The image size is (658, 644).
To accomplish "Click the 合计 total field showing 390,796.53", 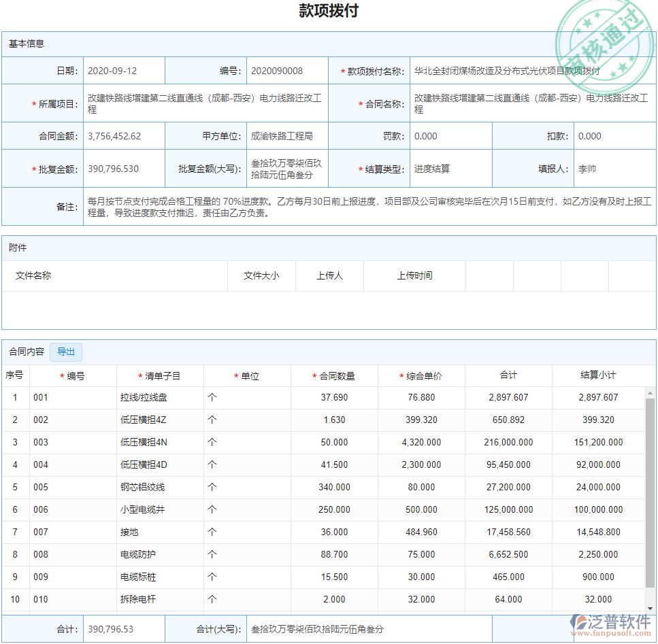I will pos(124,630).
